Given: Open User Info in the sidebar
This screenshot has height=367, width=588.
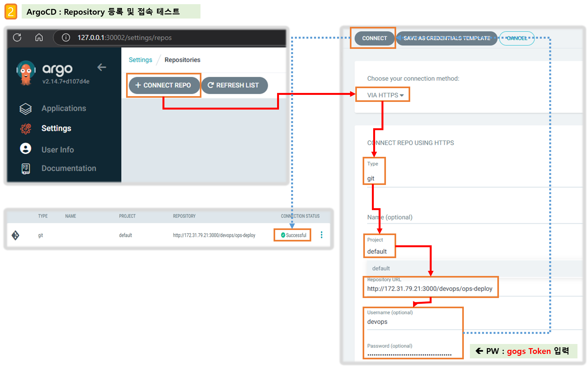Looking at the screenshot, I should tap(57, 149).
